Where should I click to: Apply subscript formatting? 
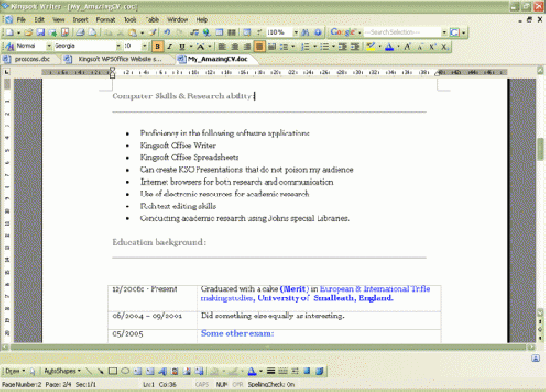click(445, 46)
